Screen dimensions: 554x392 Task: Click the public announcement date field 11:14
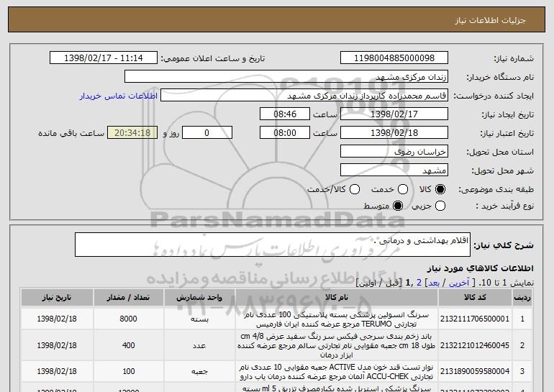(104, 58)
